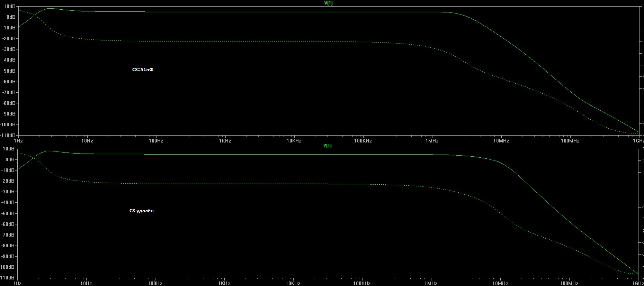644x286 pixels.
Task: Click 100MHz tick label in bottom pane
Action: (x=569, y=283)
